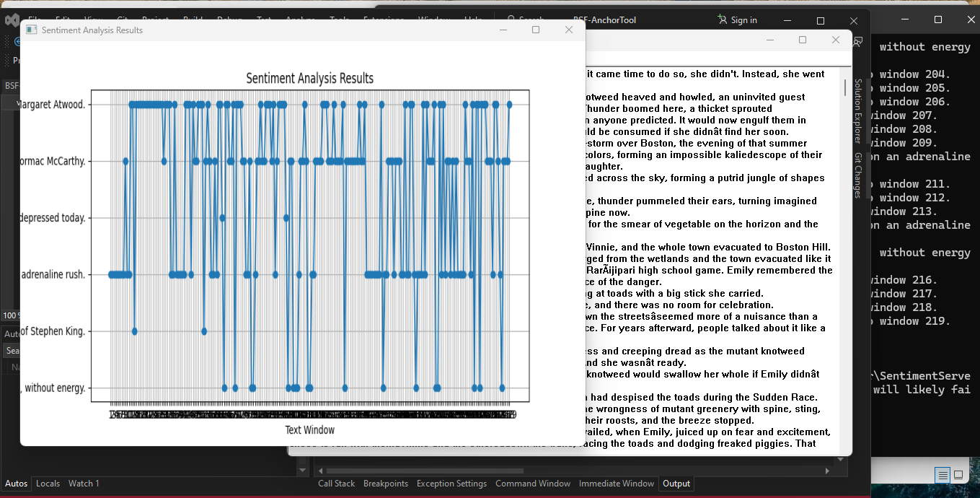Click the Cormac McCarthy y-axis label
980x498 pixels.
click(53, 161)
